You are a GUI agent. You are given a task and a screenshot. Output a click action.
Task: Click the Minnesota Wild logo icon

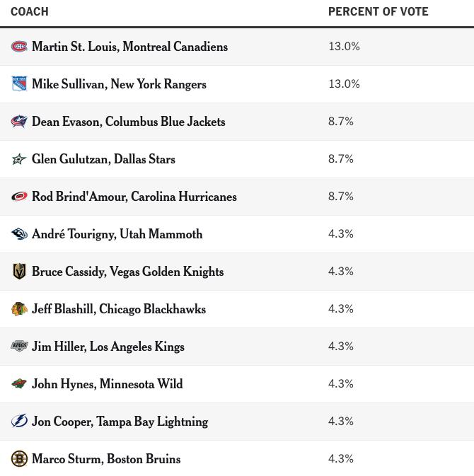click(x=19, y=384)
